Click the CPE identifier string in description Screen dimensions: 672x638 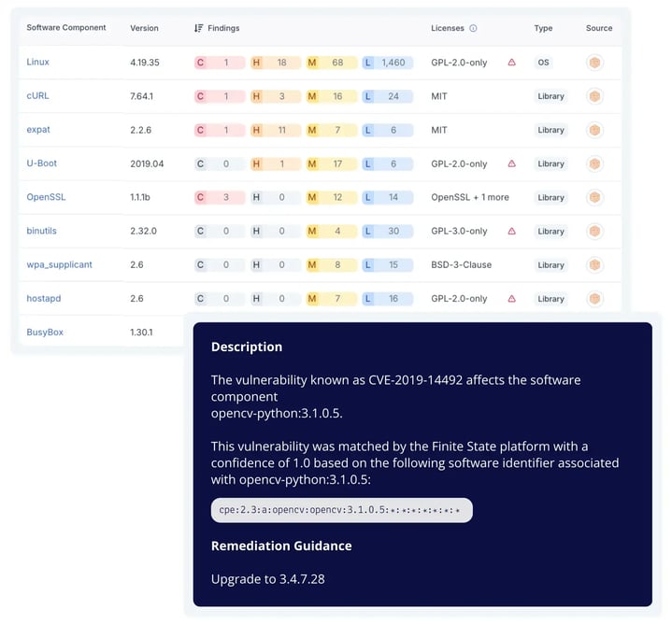tap(340, 510)
